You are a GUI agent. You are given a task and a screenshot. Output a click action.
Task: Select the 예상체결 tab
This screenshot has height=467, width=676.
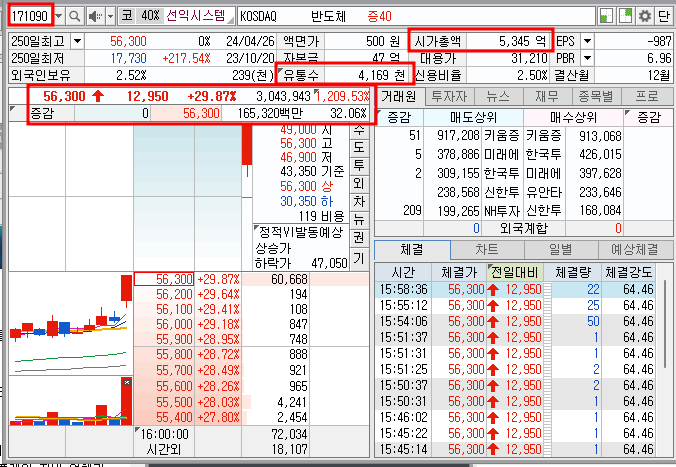(635, 249)
